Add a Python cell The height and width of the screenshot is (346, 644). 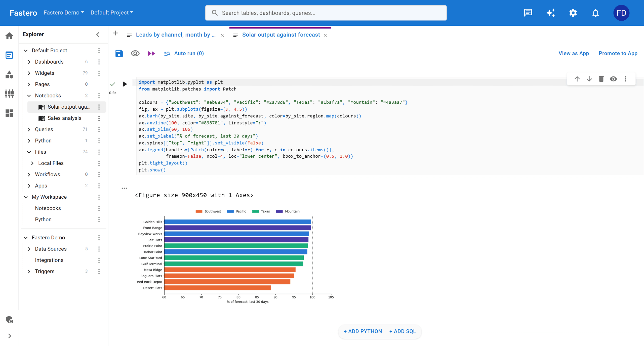(x=363, y=331)
